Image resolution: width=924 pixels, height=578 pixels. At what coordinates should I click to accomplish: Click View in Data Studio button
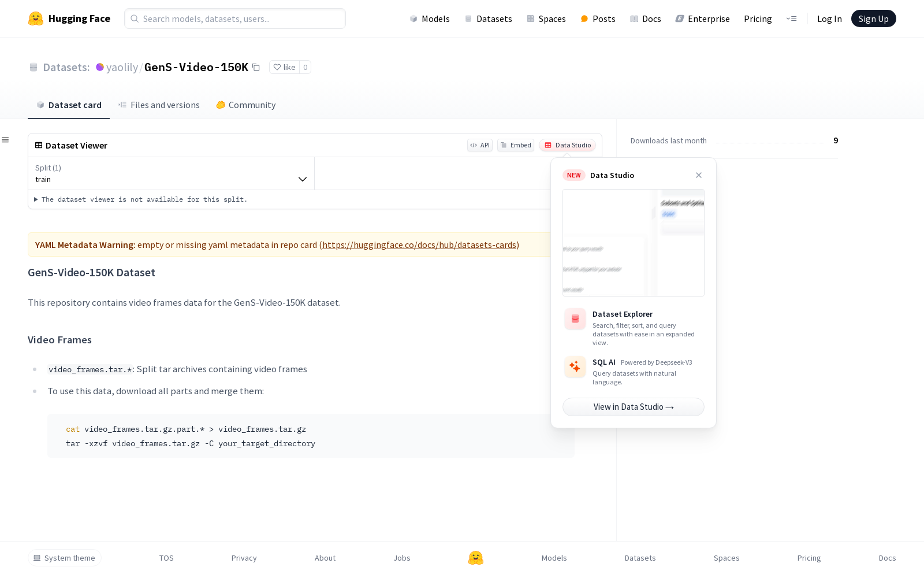point(633,407)
